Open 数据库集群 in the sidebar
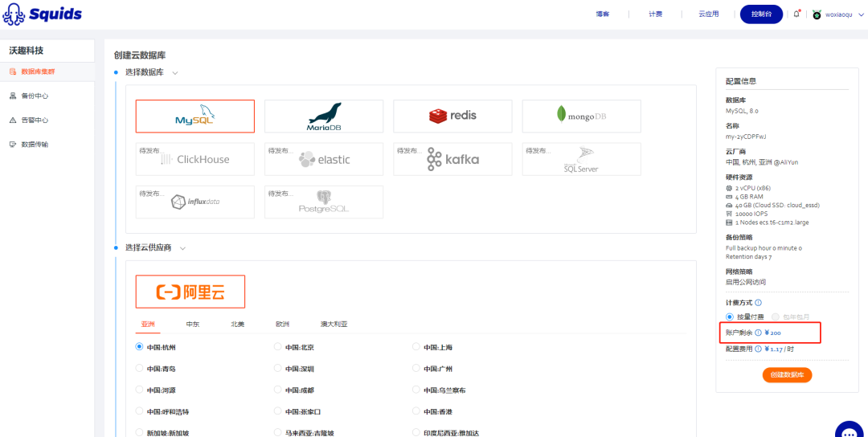 47,72
